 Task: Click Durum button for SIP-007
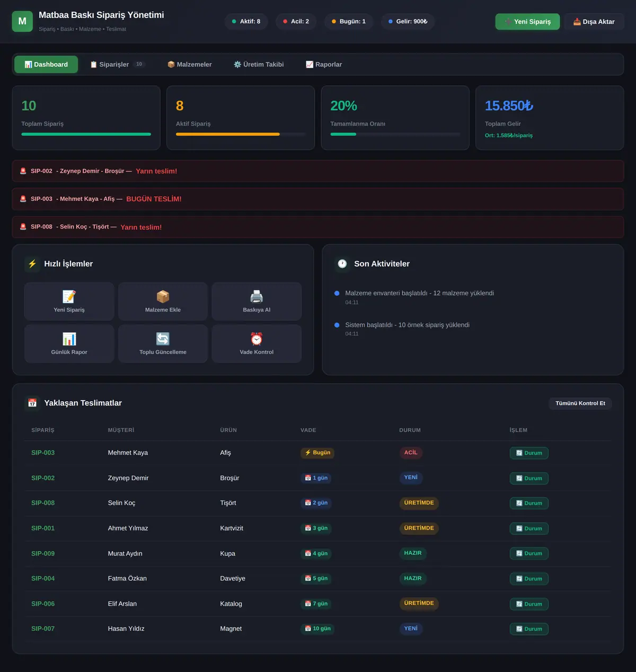point(529,629)
